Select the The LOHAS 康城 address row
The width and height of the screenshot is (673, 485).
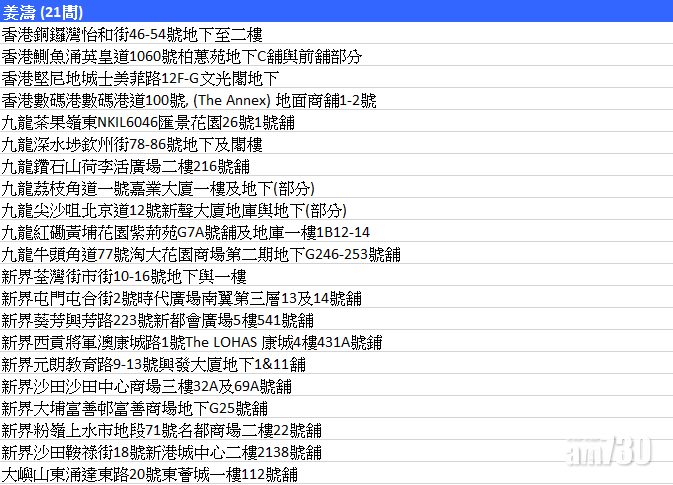tap(191, 342)
